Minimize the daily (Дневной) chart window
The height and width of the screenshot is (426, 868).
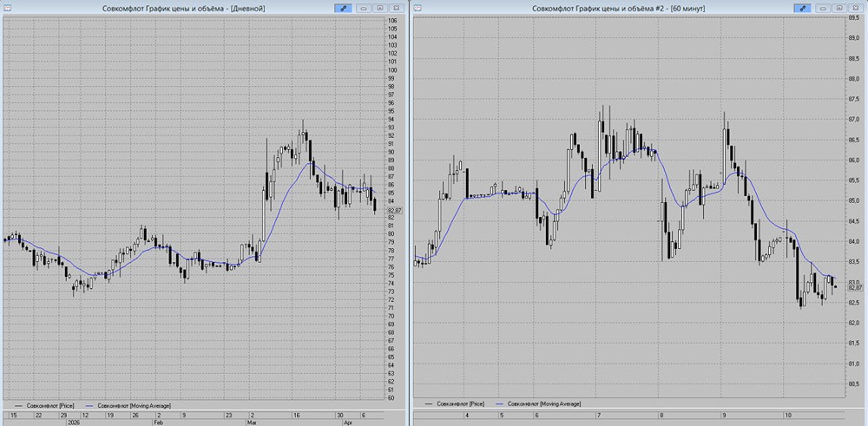(364, 9)
